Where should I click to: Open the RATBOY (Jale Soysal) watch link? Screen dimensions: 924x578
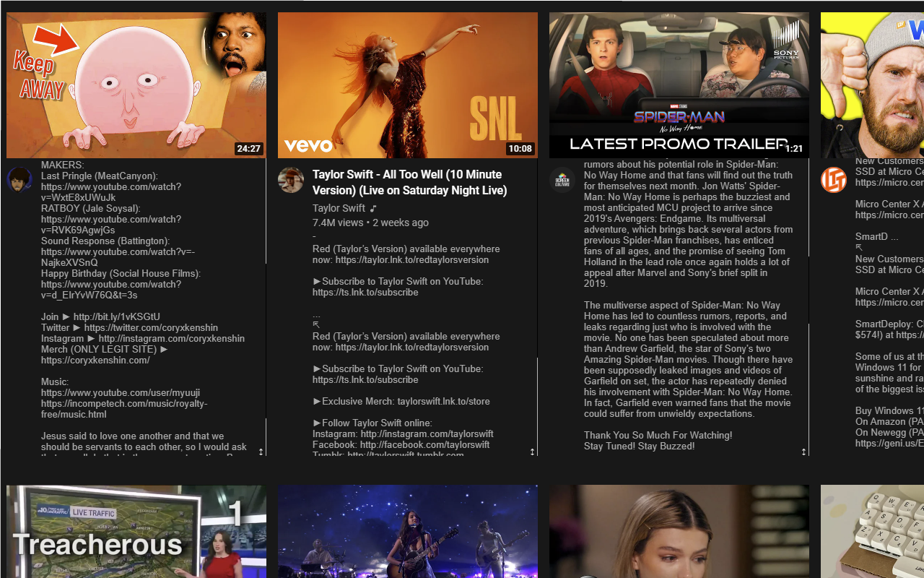pyautogui.click(x=111, y=225)
